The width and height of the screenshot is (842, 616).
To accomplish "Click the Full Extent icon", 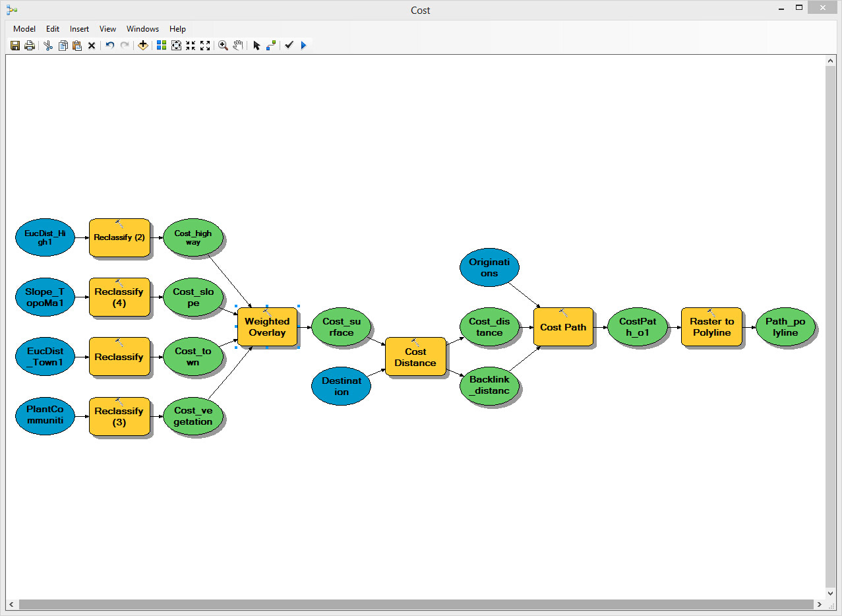I will pyautogui.click(x=176, y=46).
